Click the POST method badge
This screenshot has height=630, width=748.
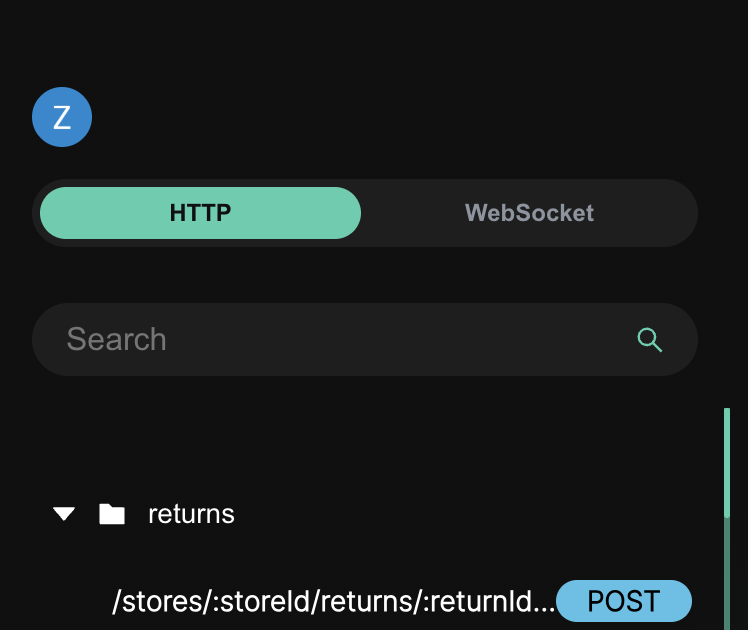[624, 601]
